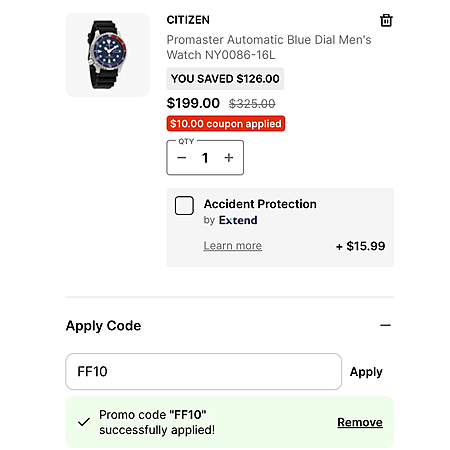Click the YOU SAVED $126.00 badge
This screenshot has width=450, height=450.
pos(225,79)
